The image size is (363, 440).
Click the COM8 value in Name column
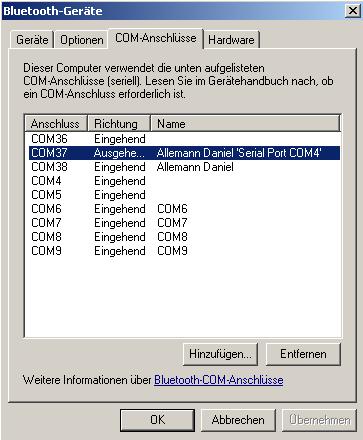click(172, 237)
